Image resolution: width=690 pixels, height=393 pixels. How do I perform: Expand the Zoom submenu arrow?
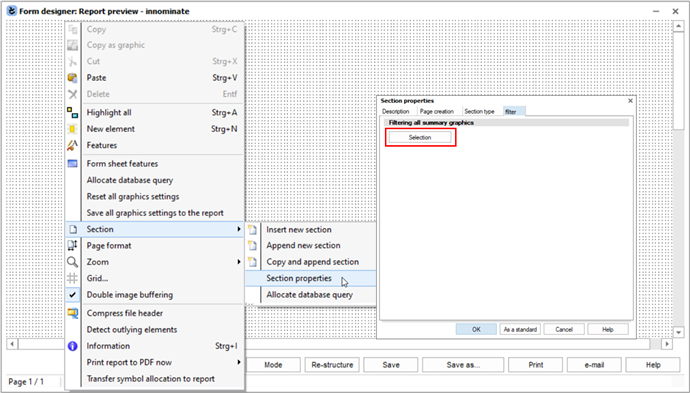click(239, 262)
